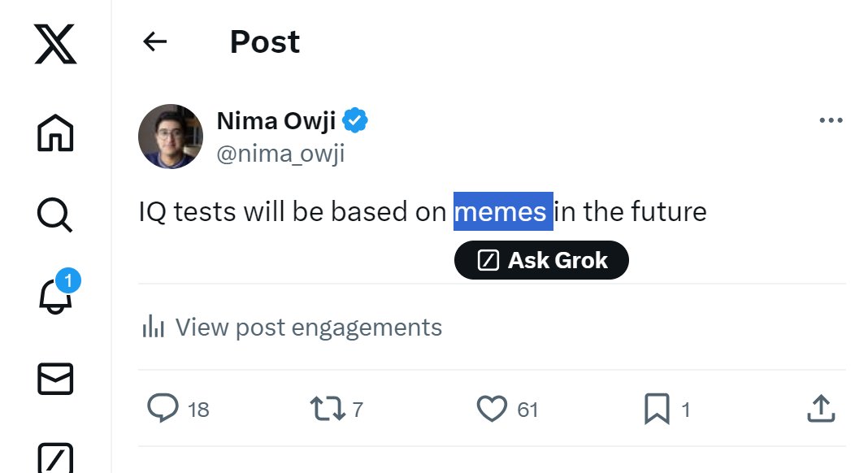
Task: Like the post with 61 likes
Action: (x=492, y=409)
